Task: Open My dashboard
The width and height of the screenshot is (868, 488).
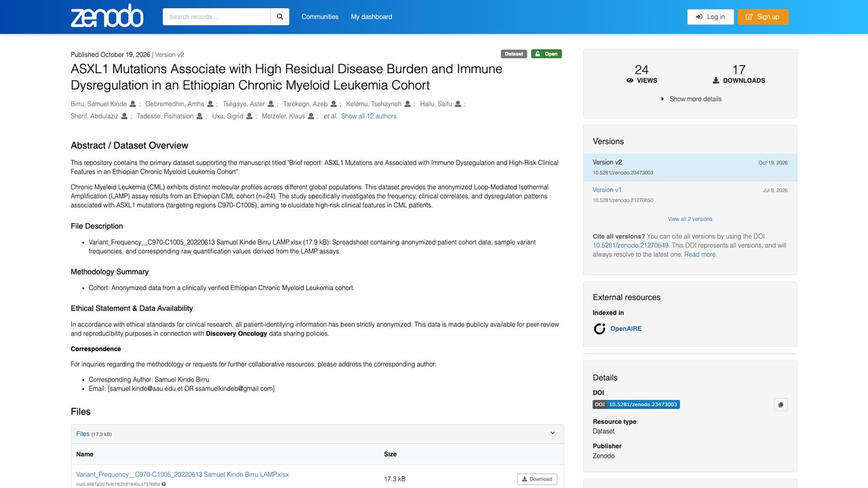Action: pos(372,17)
